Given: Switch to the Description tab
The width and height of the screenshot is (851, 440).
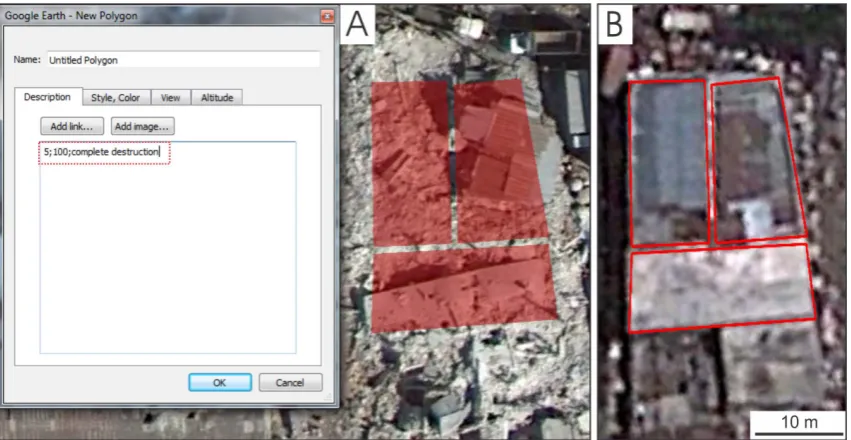Looking at the screenshot, I should tap(47, 97).
